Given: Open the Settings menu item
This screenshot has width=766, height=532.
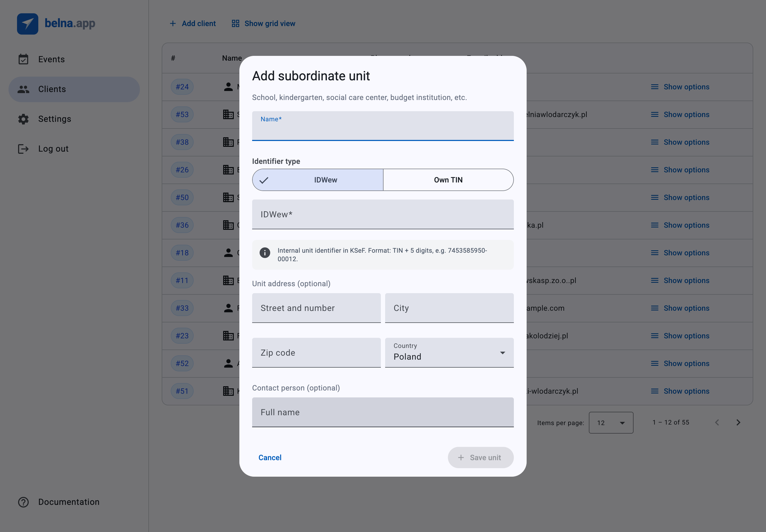Looking at the screenshot, I should click(74, 119).
